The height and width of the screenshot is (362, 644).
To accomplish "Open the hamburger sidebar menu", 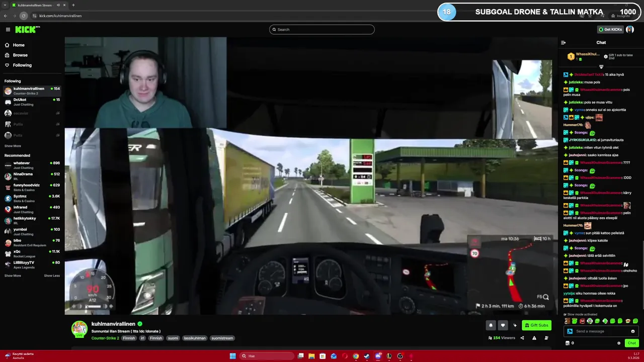I will [x=8, y=30].
